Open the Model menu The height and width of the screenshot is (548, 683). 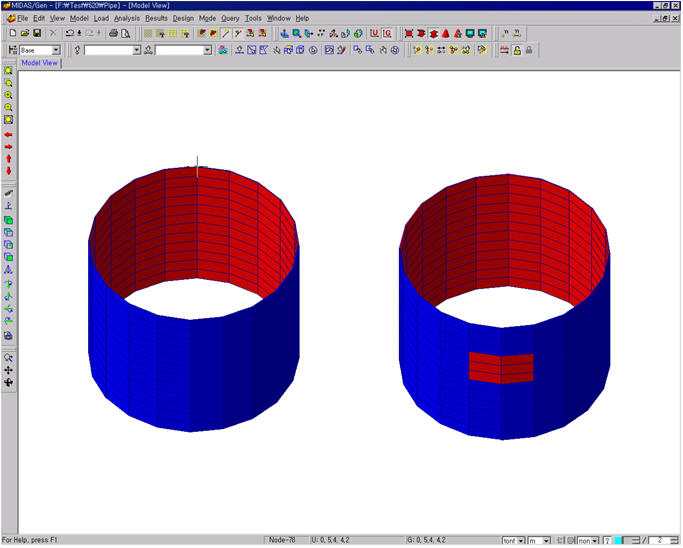(x=79, y=18)
